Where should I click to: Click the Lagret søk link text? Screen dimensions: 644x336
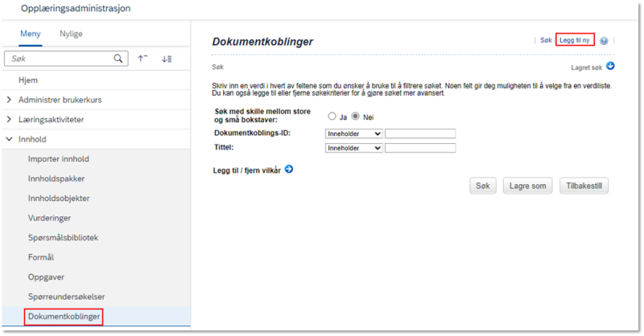tap(587, 68)
